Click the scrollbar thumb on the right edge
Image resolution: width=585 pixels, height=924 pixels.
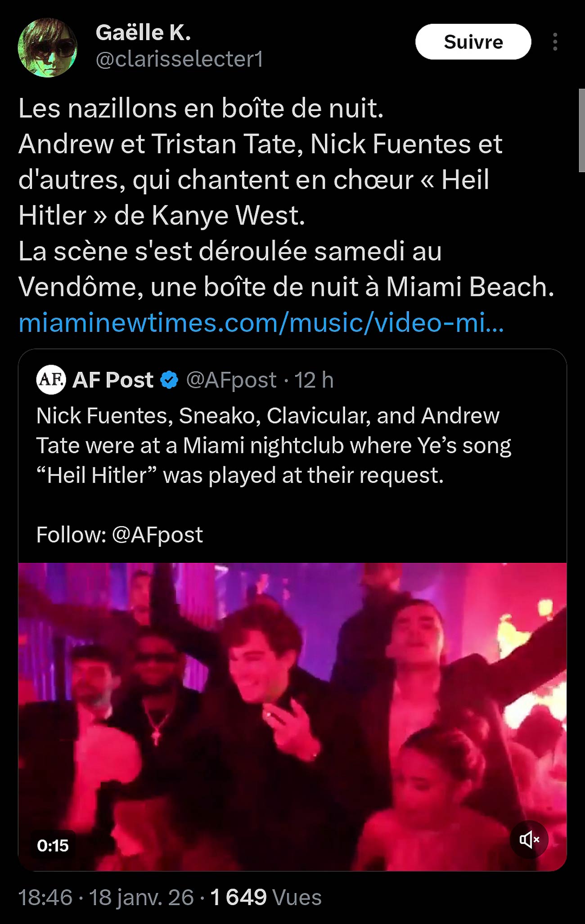tap(581, 130)
